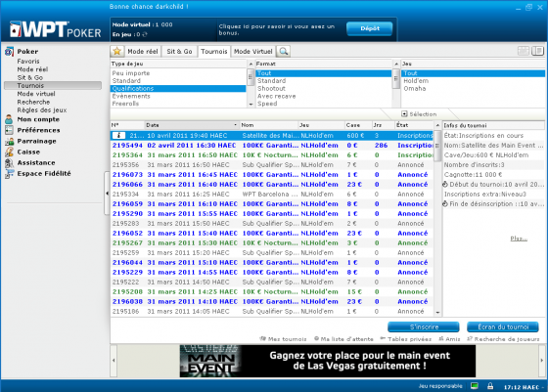Click the WPT Poker logo
The image size is (548, 392).
pos(56,29)
